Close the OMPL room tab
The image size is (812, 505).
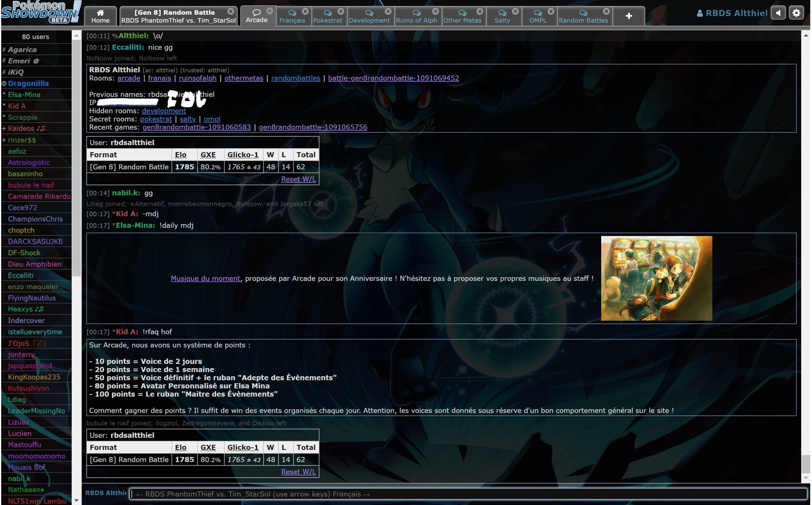(x=551, y=11)
